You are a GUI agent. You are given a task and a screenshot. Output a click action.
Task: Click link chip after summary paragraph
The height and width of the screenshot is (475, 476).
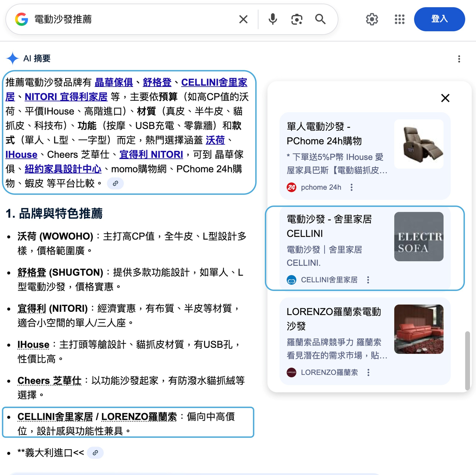pos(115,183)
